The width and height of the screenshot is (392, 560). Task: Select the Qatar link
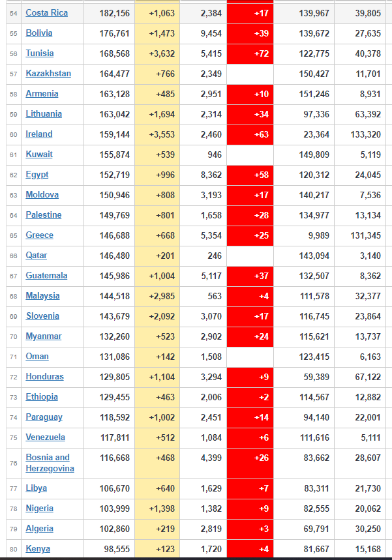point(36,256)
